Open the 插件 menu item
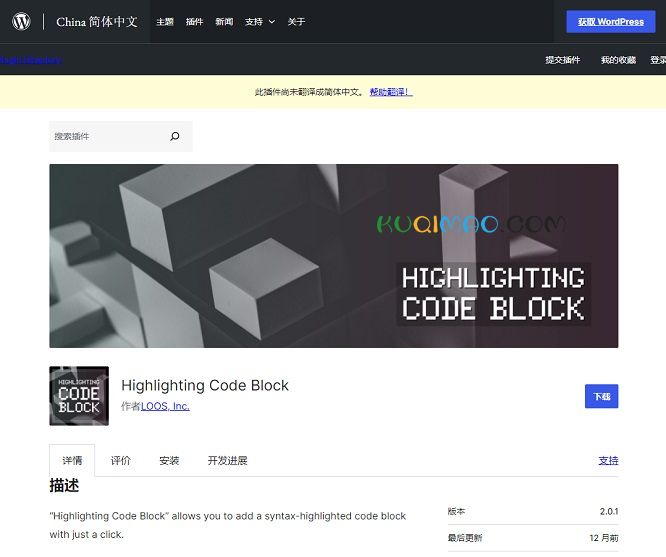This screenshot has height=557, width=666. pyautogui.click(x=194, y=22)
